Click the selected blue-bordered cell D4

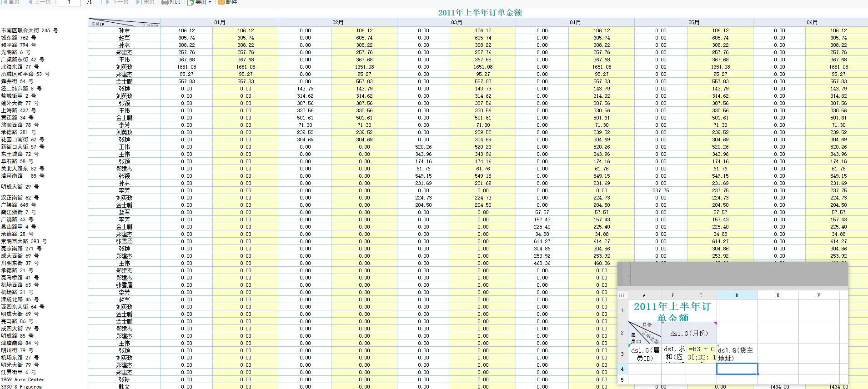pyautogui.click(x=737, y=369)
